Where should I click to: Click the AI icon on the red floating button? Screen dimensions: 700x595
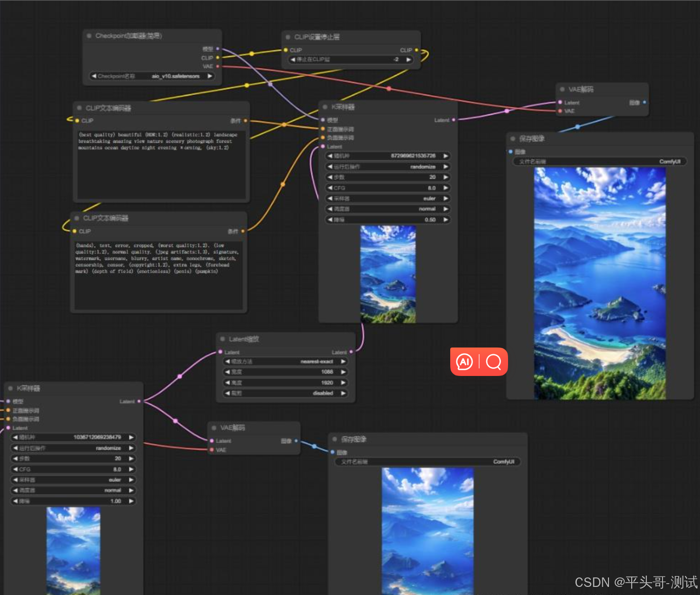[x=464, y=362]
